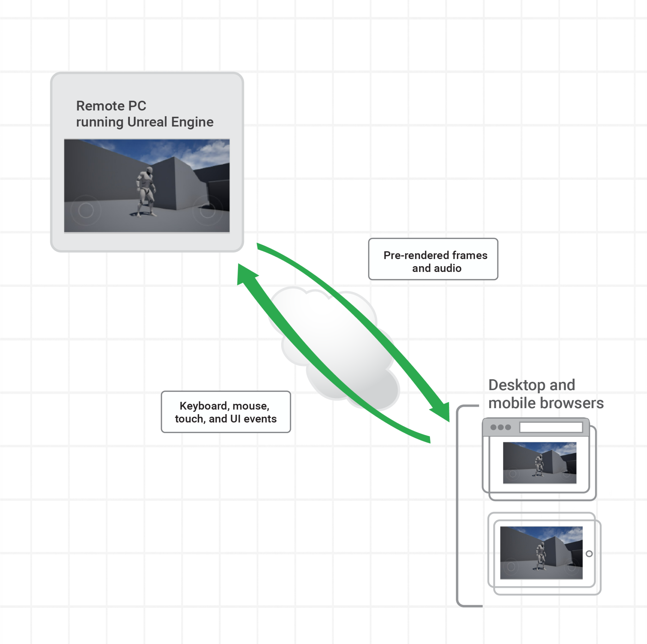Image resolution: width=647 pixels, height=644 pixels.
Task: Open the game thumbnail inside the browser window
Action: [x=540, y=463]
